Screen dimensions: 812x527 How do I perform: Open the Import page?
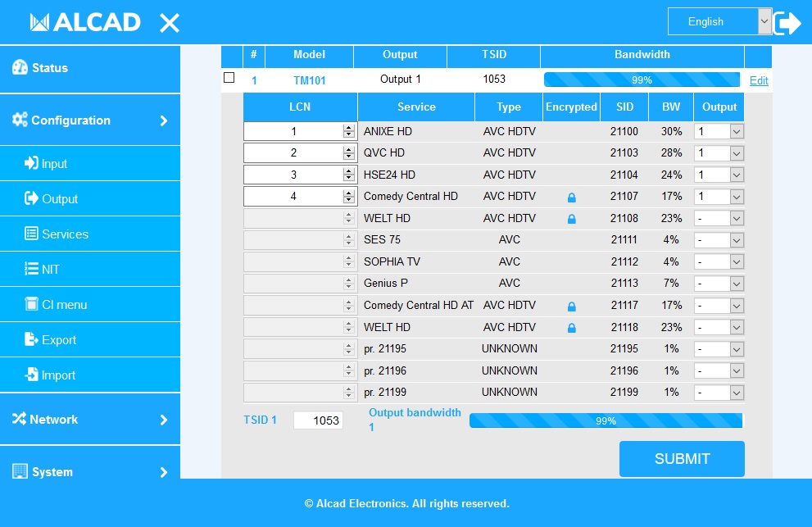pyautogui.click(x=90, y=375)
